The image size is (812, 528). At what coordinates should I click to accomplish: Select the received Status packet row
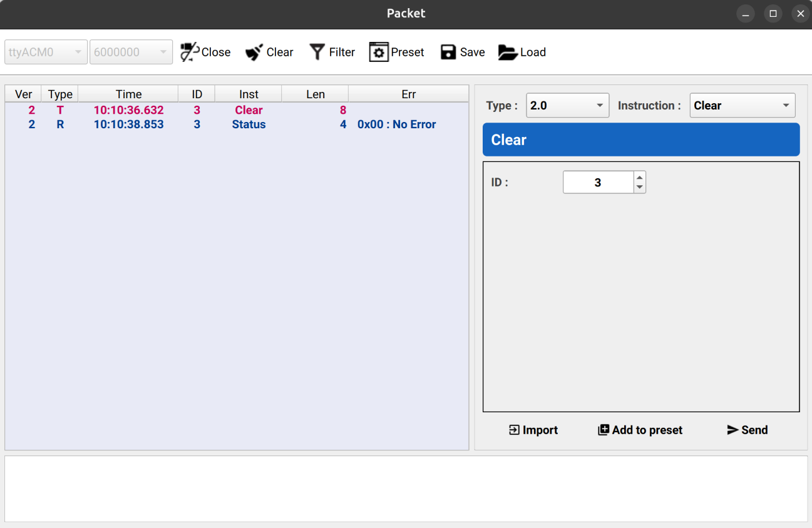(236, 124)
